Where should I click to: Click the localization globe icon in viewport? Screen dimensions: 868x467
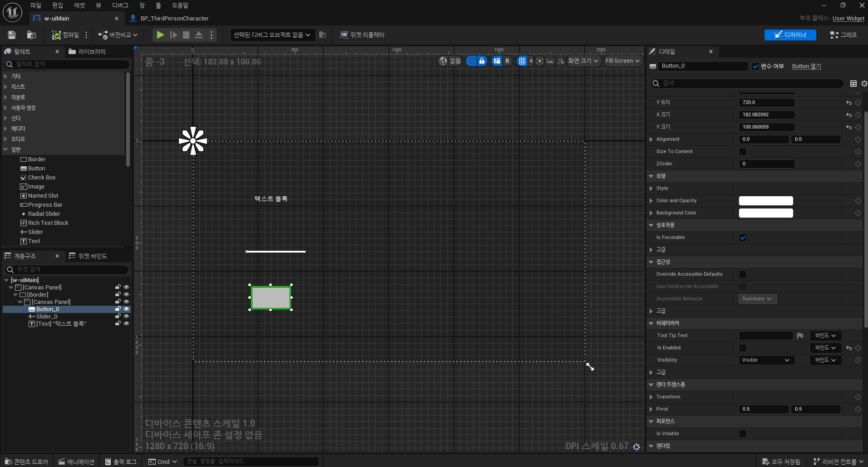click(443, 61)
